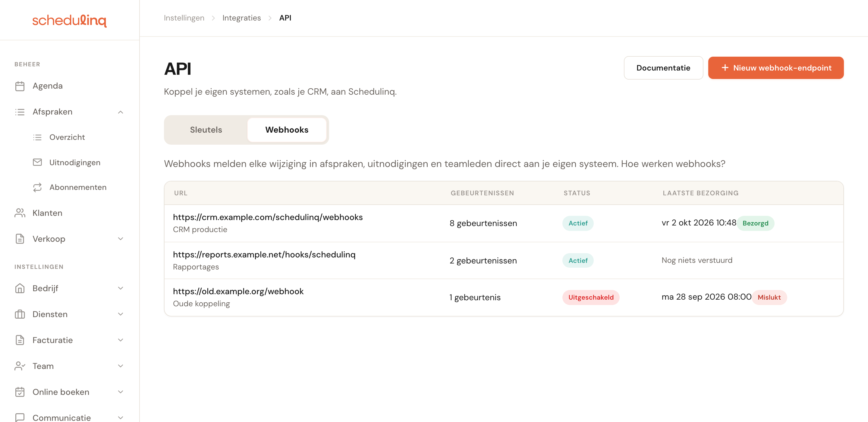The width and height of the screenshot is (868, 422).
Task: Click 'ma 28 sep 2026 08:00' timestamp
Action: [706, 297]
